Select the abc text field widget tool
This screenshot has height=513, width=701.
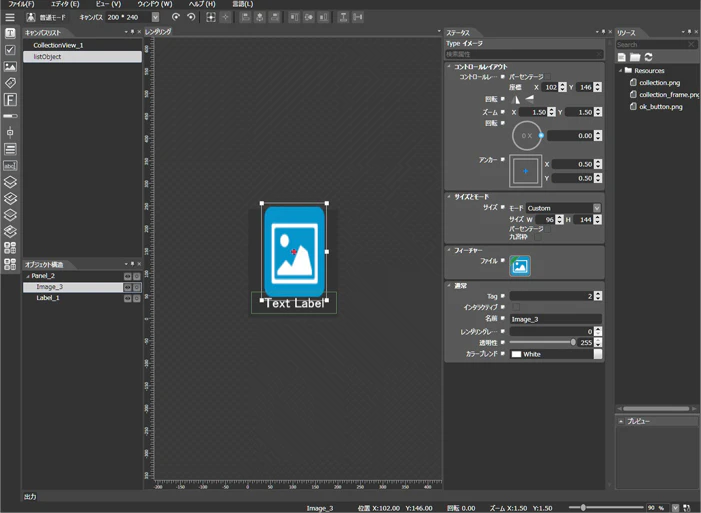[x=10, y=165]
